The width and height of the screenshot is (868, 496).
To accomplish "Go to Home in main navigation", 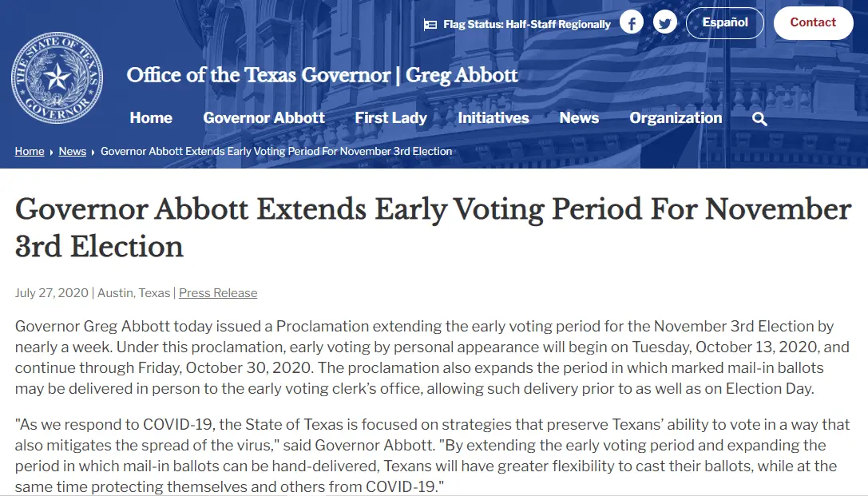I will [x=151, y=118].
